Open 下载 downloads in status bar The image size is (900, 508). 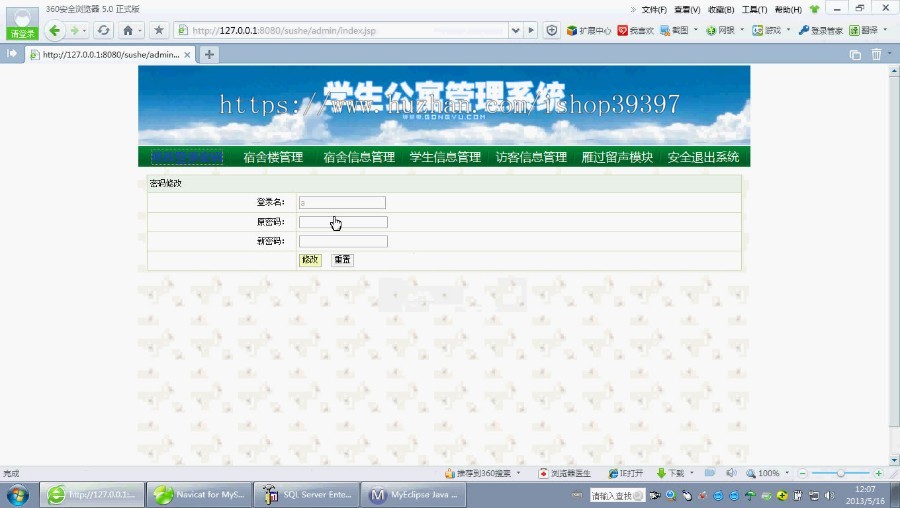670,473
